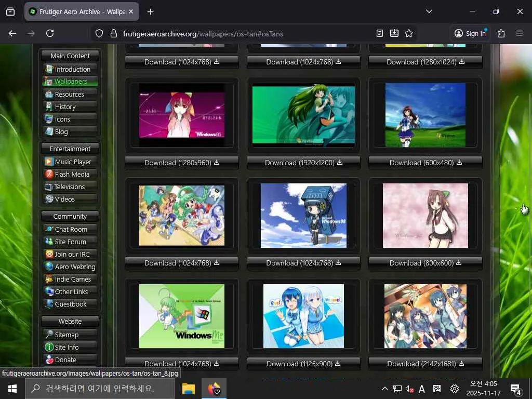Open the XP Bliss hill girl thumbnail
The image size is (532, 399).
425,115
